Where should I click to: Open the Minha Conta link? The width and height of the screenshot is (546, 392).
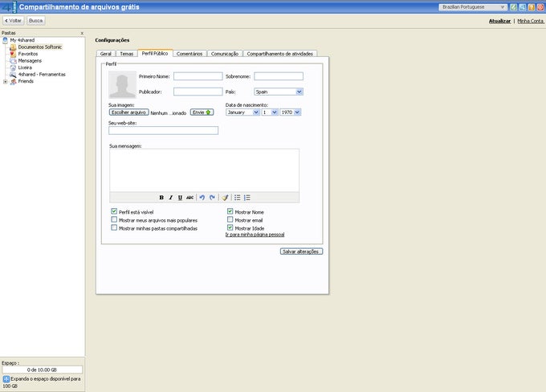(530, 21)
